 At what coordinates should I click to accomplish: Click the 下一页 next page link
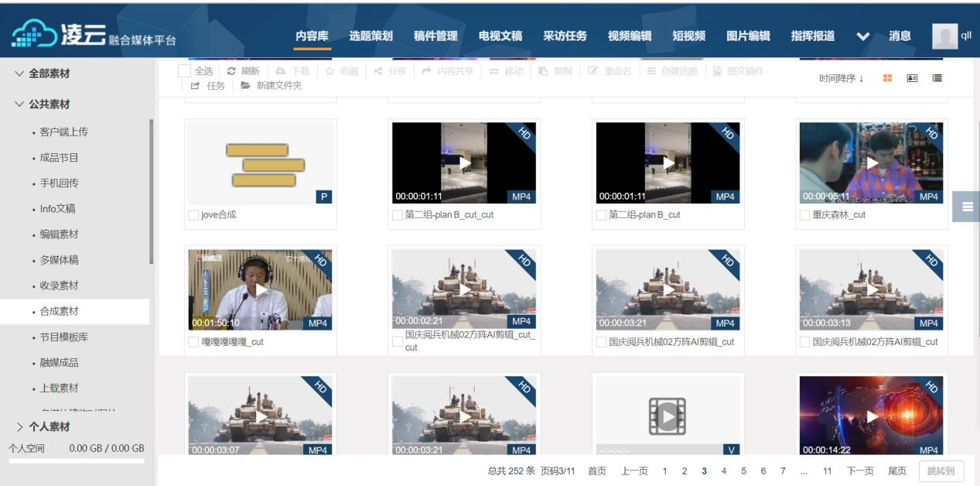(x=860, y=471)
